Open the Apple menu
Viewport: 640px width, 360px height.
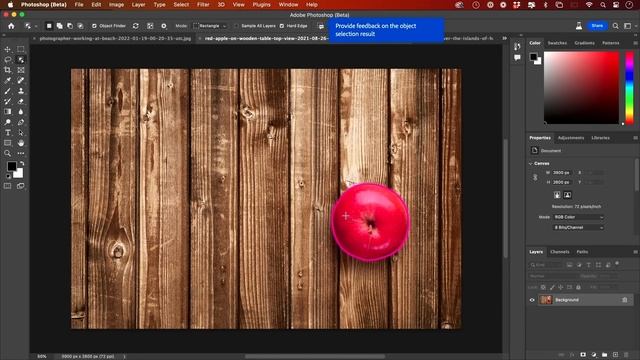click(11, 4)
